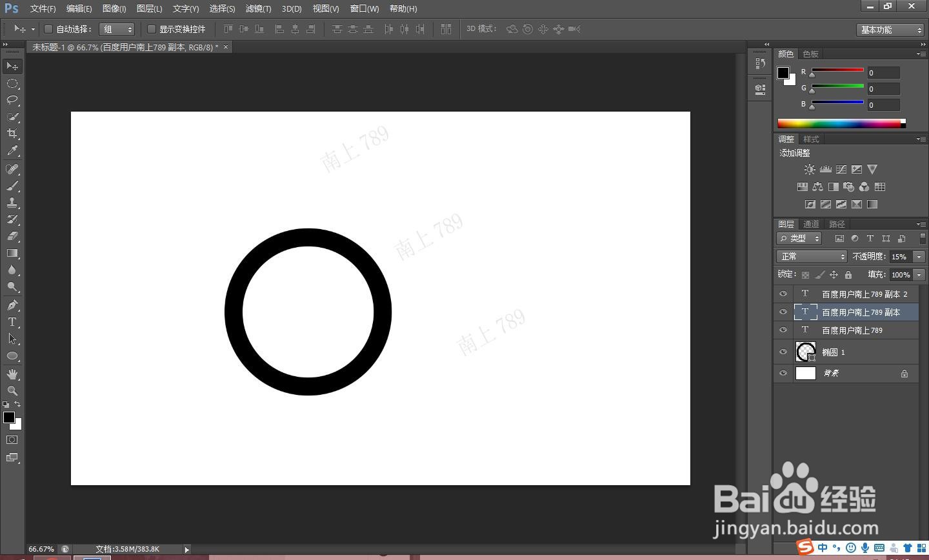Close the 未标题-1 document tab

click(x=225, y=47)
